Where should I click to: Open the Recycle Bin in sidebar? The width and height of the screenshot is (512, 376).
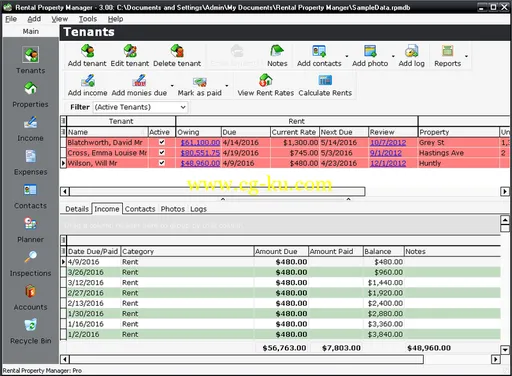coord(30,332)
